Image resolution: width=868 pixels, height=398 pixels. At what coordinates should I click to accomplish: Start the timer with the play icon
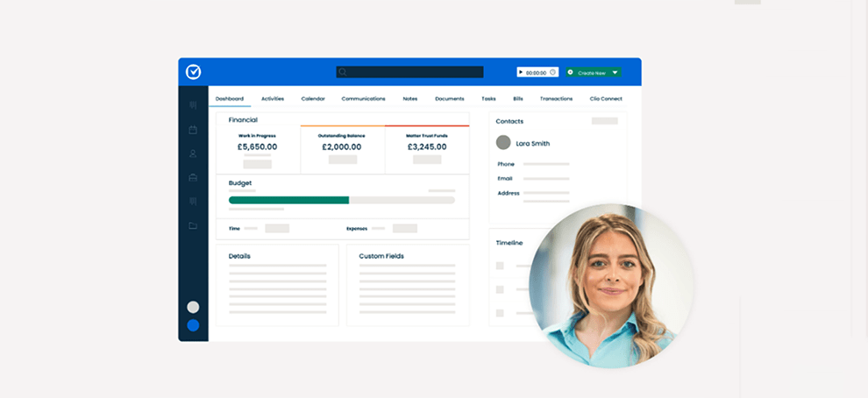click(x=521, y=72)
